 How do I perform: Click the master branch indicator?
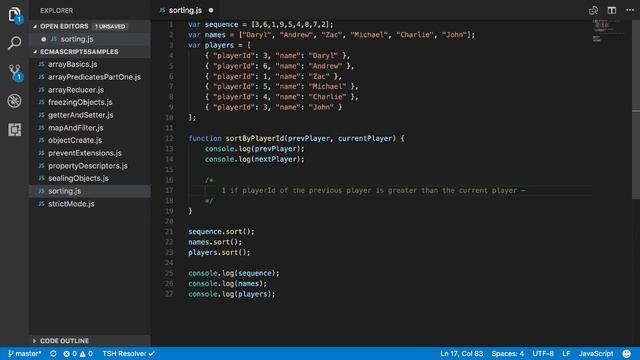click(24, 353)
